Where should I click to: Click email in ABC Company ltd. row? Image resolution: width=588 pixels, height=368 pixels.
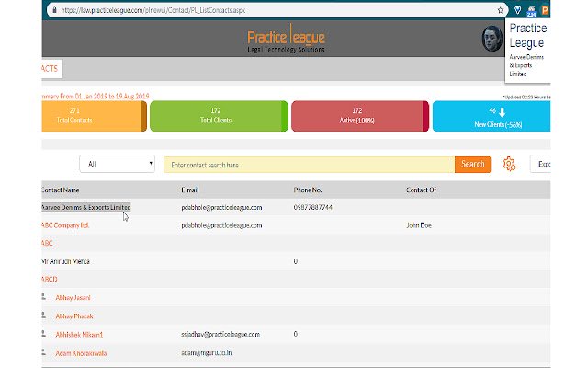coord(221,225)
